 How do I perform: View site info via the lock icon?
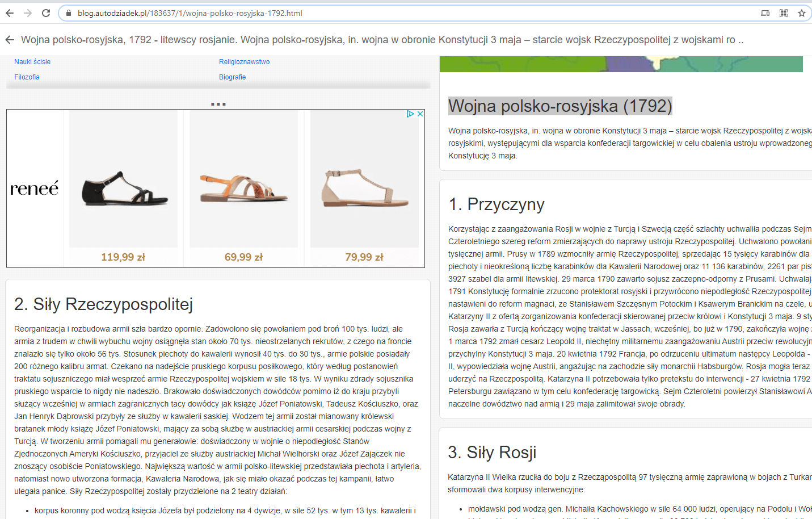coord(68,13)
